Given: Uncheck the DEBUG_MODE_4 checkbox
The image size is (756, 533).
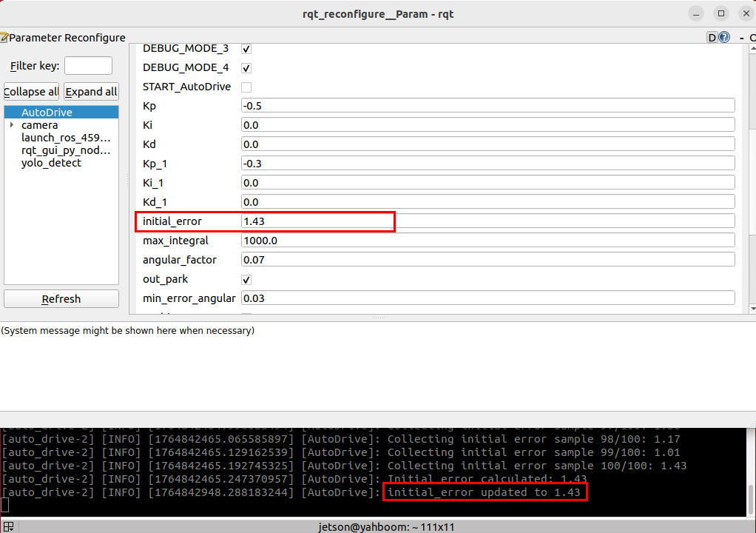Looking at the screenshot, I should click(x=246, y=68).
